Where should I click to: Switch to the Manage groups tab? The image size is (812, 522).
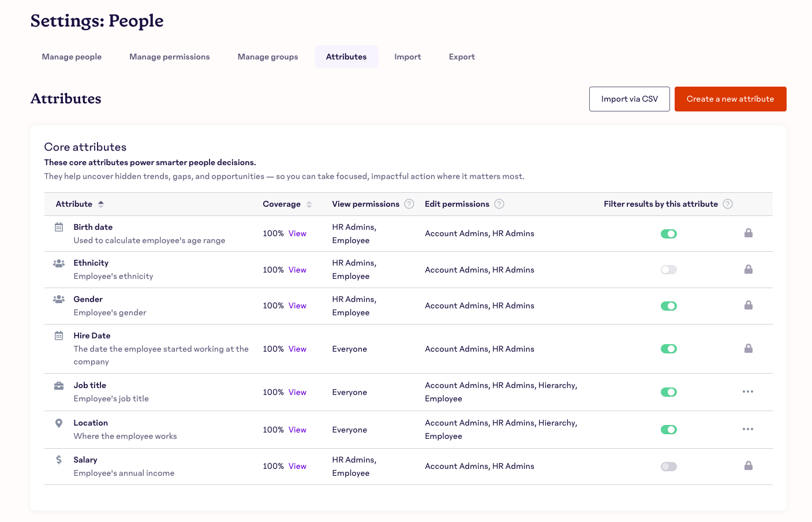(268, 57)
